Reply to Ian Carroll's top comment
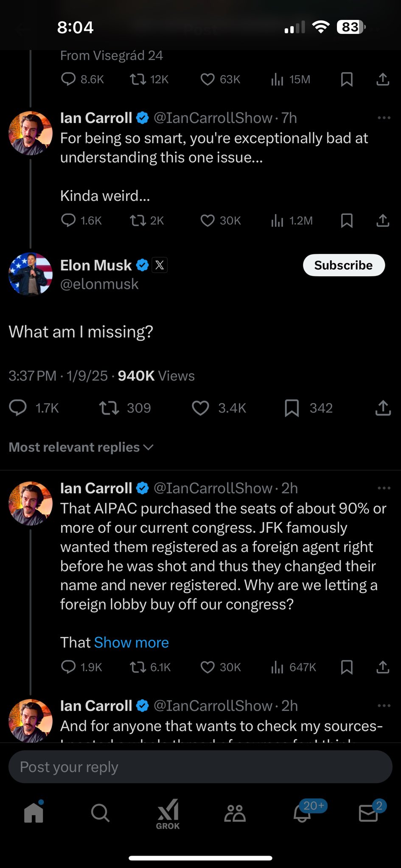 click(x=69, y=667)
